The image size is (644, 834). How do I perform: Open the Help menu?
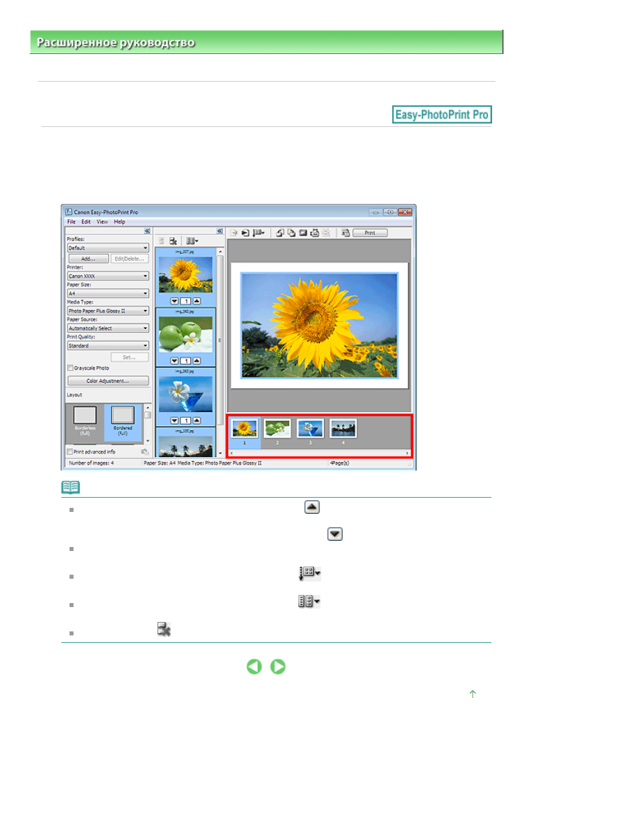point(119,221)
